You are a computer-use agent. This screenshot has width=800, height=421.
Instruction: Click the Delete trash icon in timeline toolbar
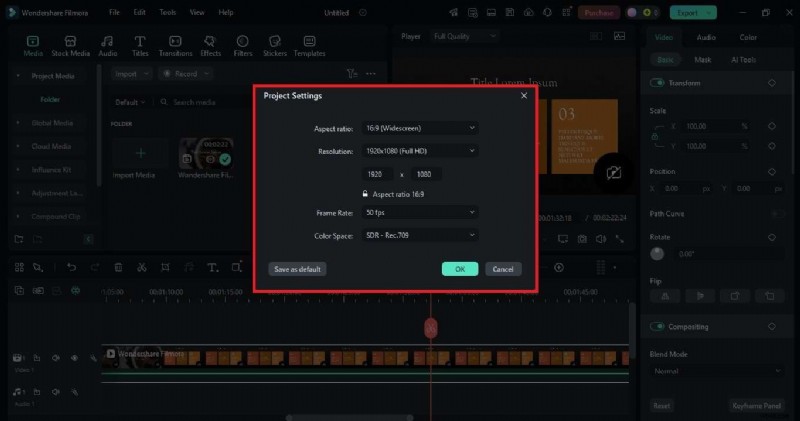pyautogui.click(x=118, y=267)
